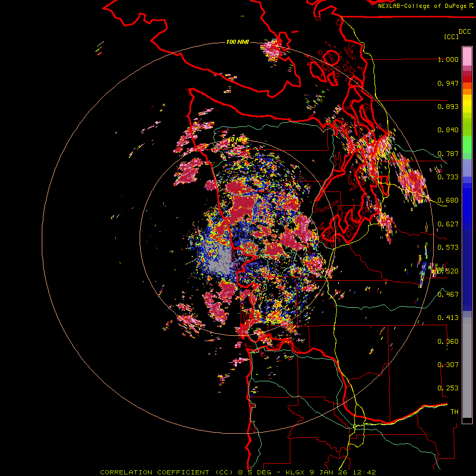The height and width of the screenshot is (476, 476).
Task: Select the 0.413 scale value
Action: (x=448, y=318)
